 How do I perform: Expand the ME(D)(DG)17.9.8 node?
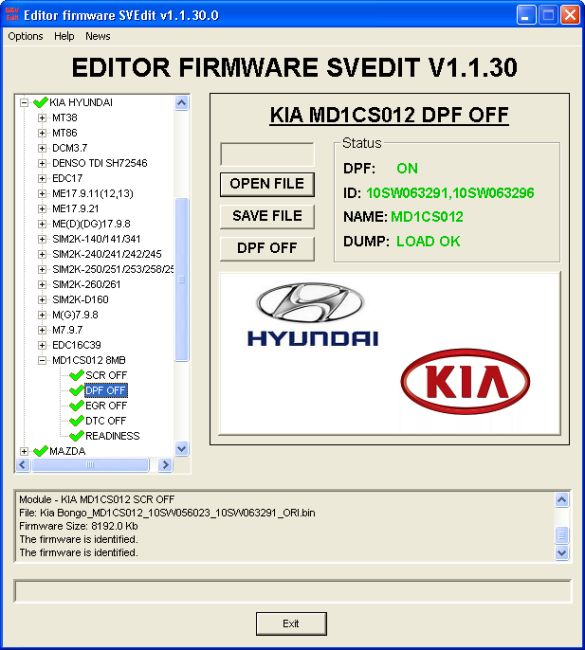[42, 224]
